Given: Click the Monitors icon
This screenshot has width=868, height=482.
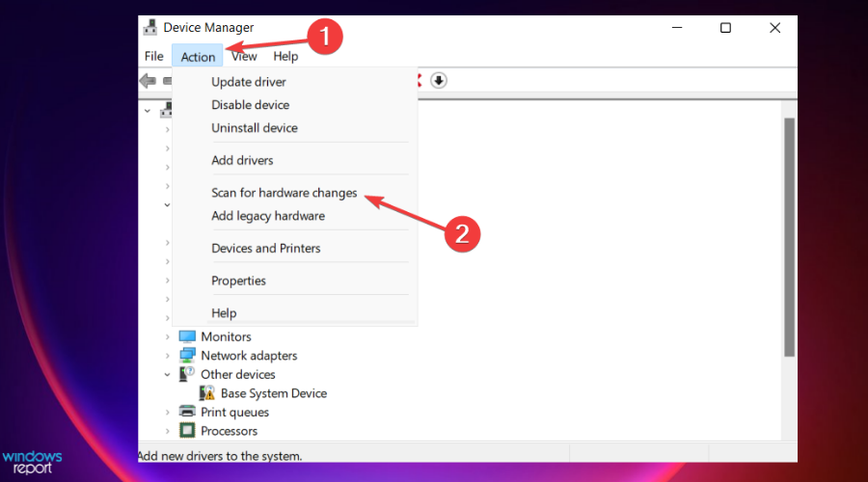Looking at the screenshot, I should pos(187,336).
